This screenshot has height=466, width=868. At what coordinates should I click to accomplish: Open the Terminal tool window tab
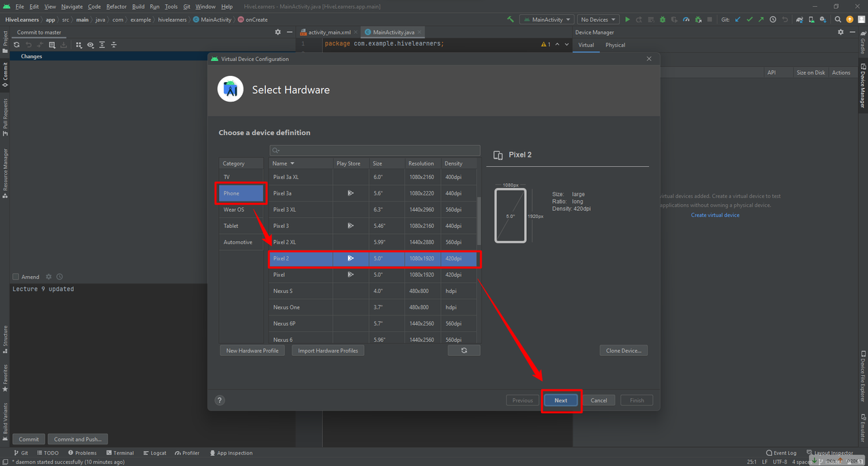click(x=119, y=453)
